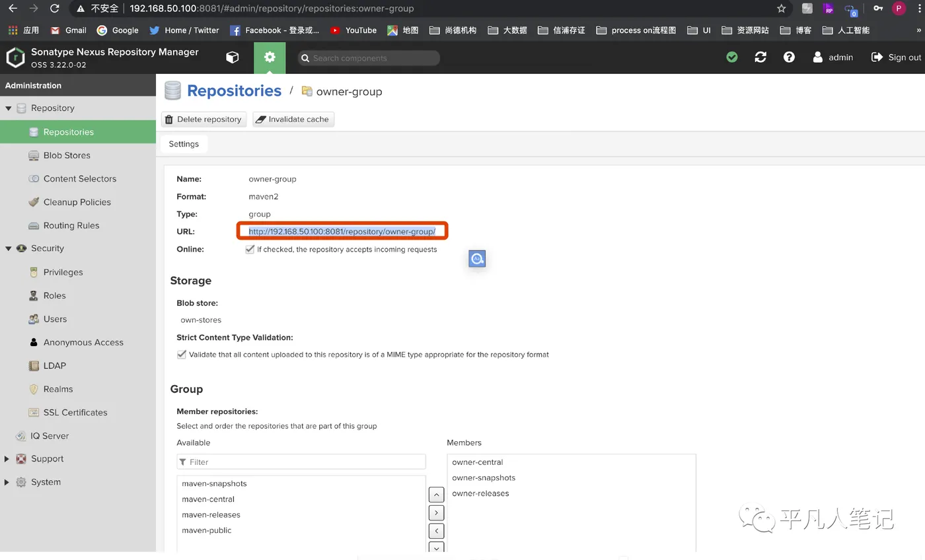
Task: Click the add to Members right arrow
Action: coord(436,512)
